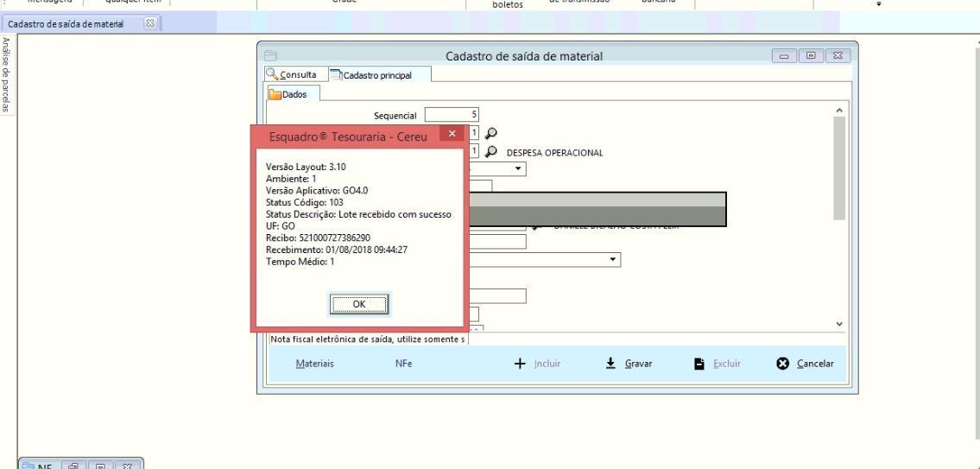Close the Esquadro Tesouraria message dialog
Viewport: 980px width, 469px height.
452,133
